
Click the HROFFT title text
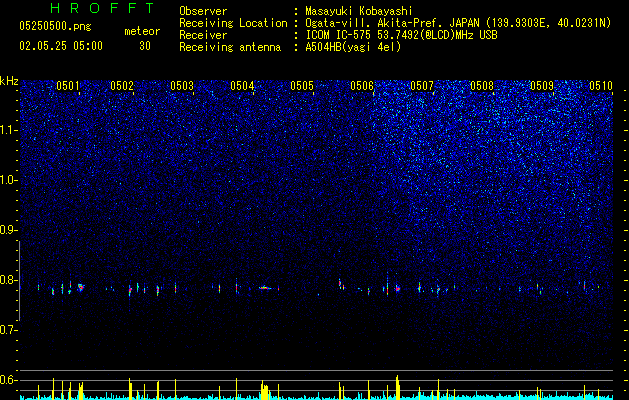[102, 8]
